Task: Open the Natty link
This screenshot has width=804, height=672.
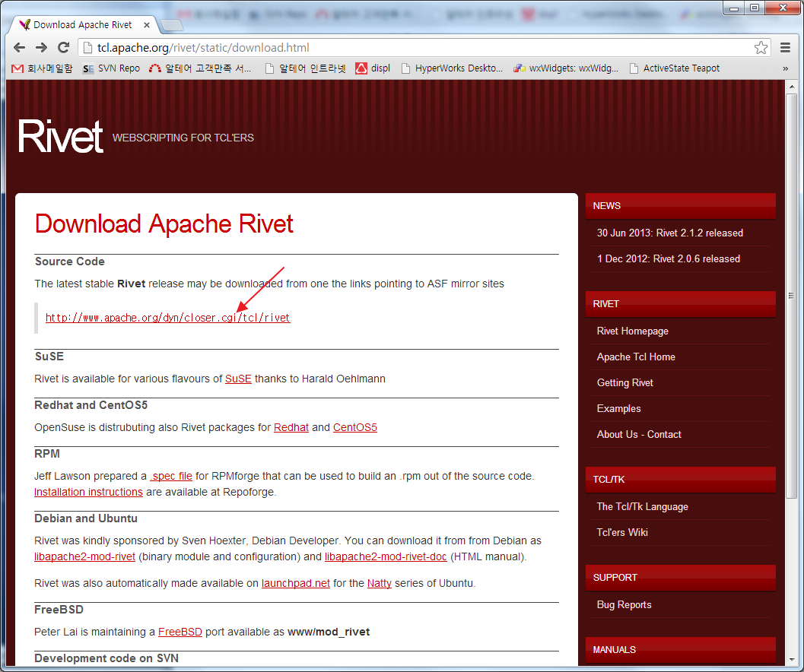Action: click(380, 583)
